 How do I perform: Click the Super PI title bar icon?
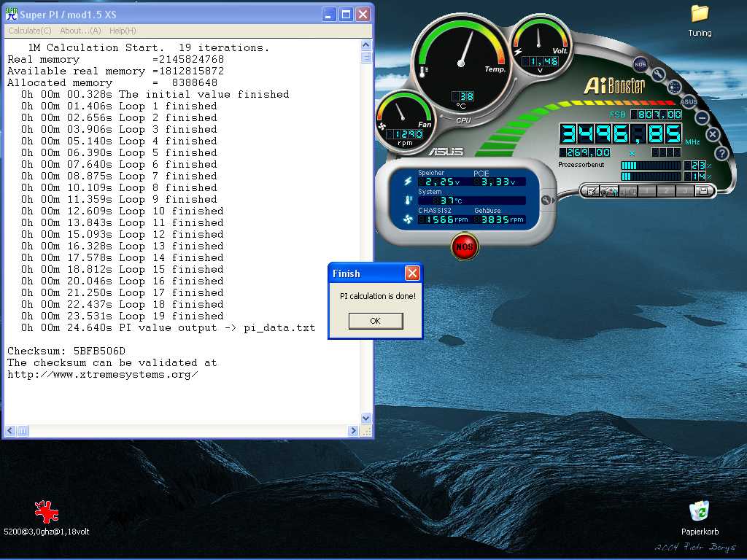click(x=12, y=15)
